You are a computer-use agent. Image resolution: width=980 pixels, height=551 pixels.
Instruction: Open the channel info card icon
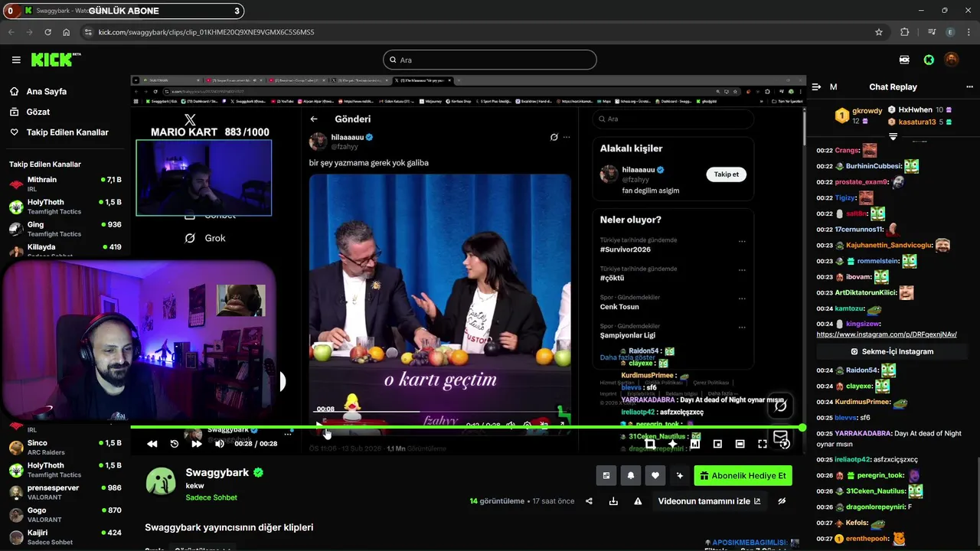(x=606, y=475)
